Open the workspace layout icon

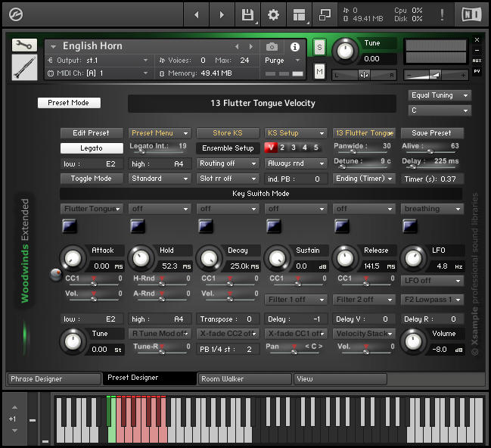[x=299, y=14]
